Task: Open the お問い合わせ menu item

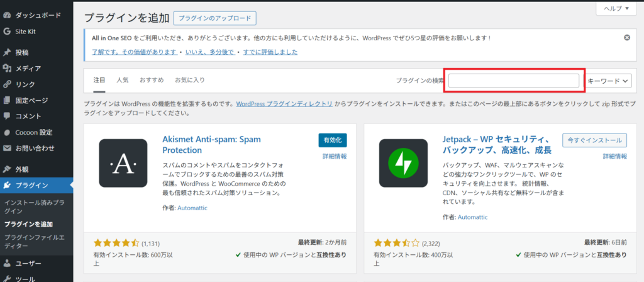Action: coord(36,148)
